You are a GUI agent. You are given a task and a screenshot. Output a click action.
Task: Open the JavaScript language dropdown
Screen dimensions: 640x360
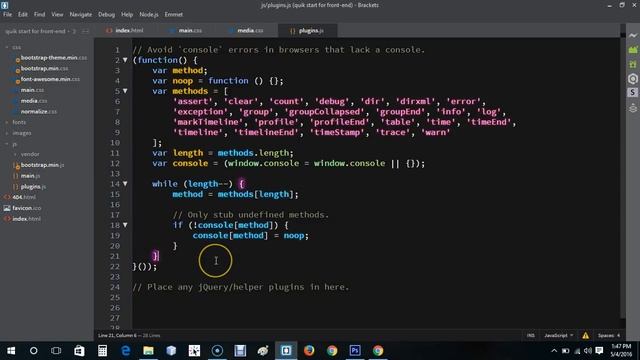pos(558,336)
